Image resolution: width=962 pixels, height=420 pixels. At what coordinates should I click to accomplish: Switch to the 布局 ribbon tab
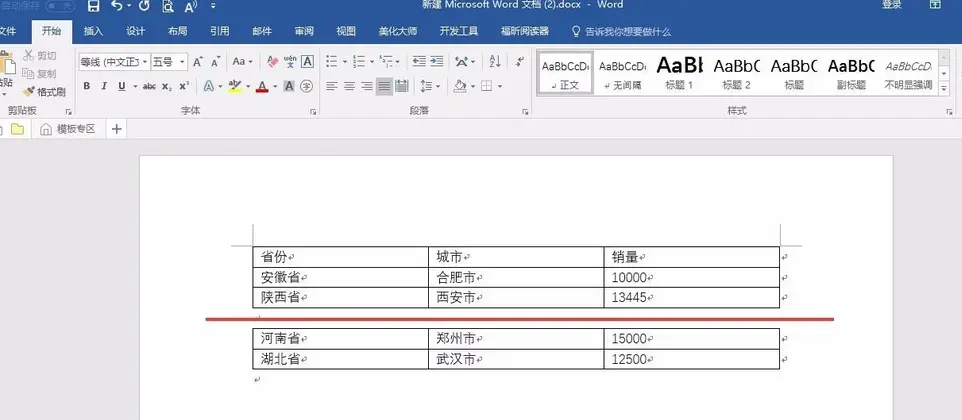[177, 31]
